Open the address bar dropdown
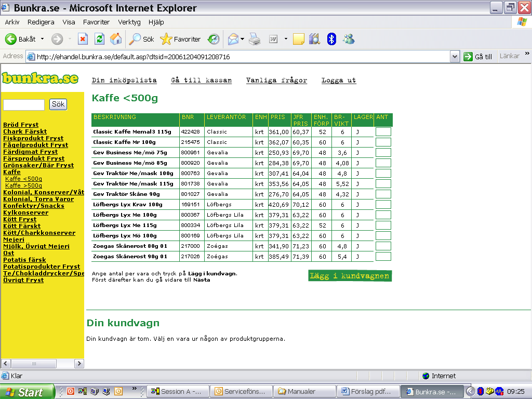Image resolution: width=532 pixels, height=399 pixels. pos(455,57)
